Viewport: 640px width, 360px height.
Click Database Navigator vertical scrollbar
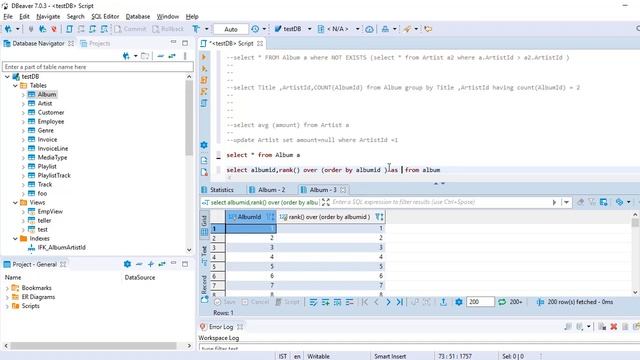coord(189,163)
